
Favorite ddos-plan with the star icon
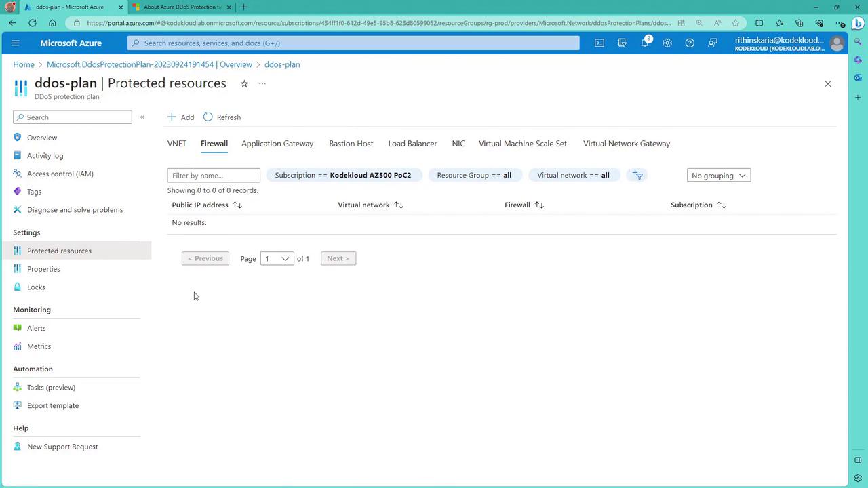tap(244, 83)
